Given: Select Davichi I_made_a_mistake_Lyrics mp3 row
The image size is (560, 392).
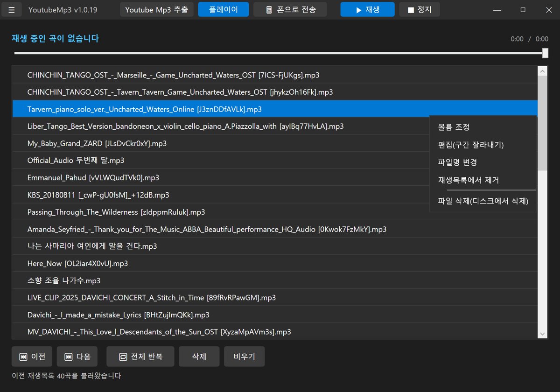Looking at the screenshot, I should coord(275,315).
